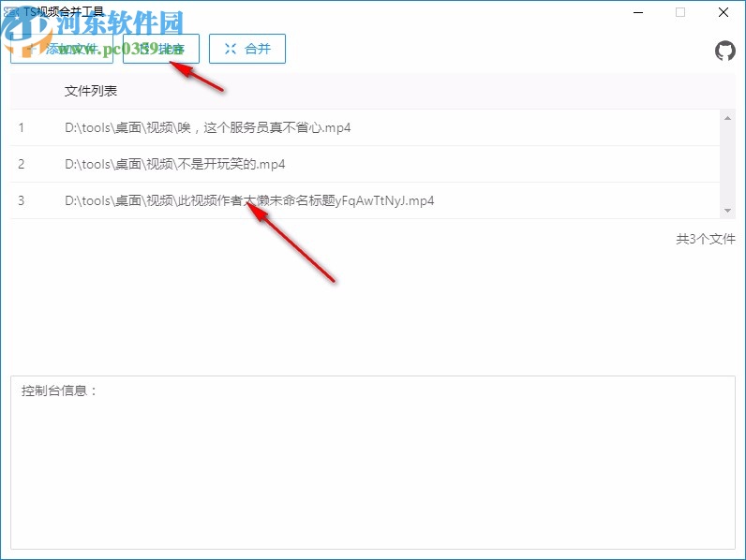
Task: Select the file 不是开玩笑的.mp4
Action: point(365,164)
